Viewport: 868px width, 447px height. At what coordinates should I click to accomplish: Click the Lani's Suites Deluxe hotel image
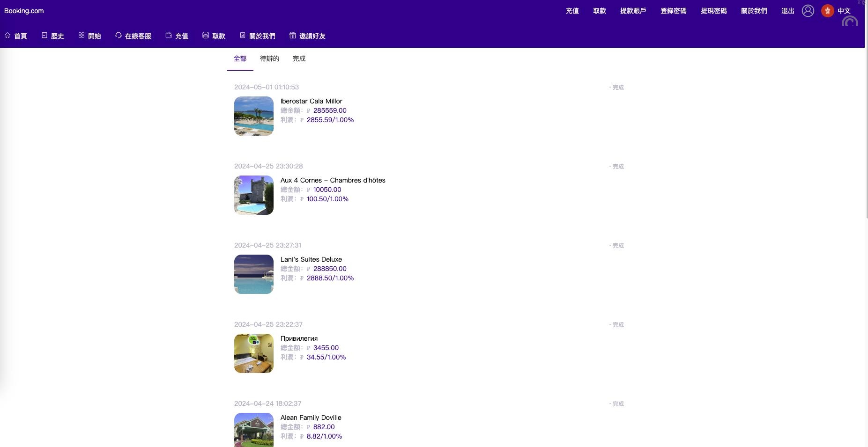(254, 274)
